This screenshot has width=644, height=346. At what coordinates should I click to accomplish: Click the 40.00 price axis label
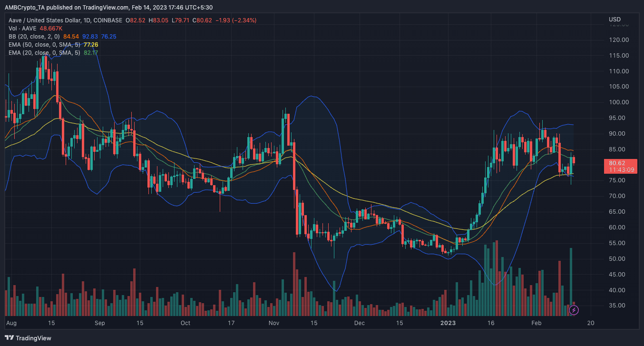coord(617,290)
